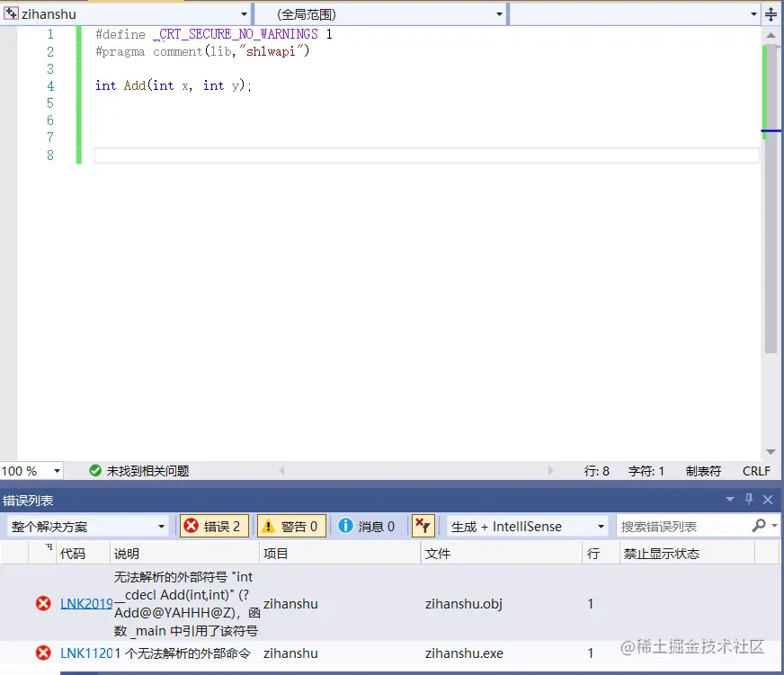
Task: Click the zihanshu project icon in navigation bar
Action: (11, 13)
